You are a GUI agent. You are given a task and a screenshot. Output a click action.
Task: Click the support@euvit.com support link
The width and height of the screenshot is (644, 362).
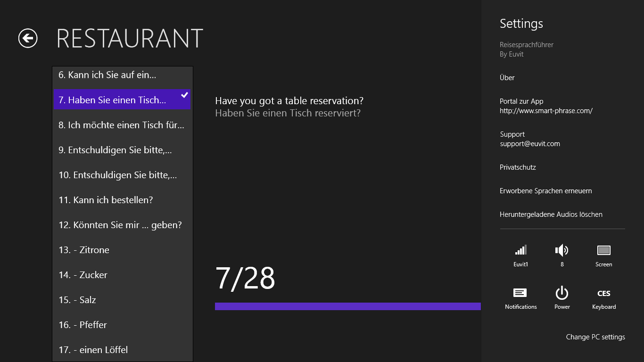pyautogui.click(x=530, y=144)
